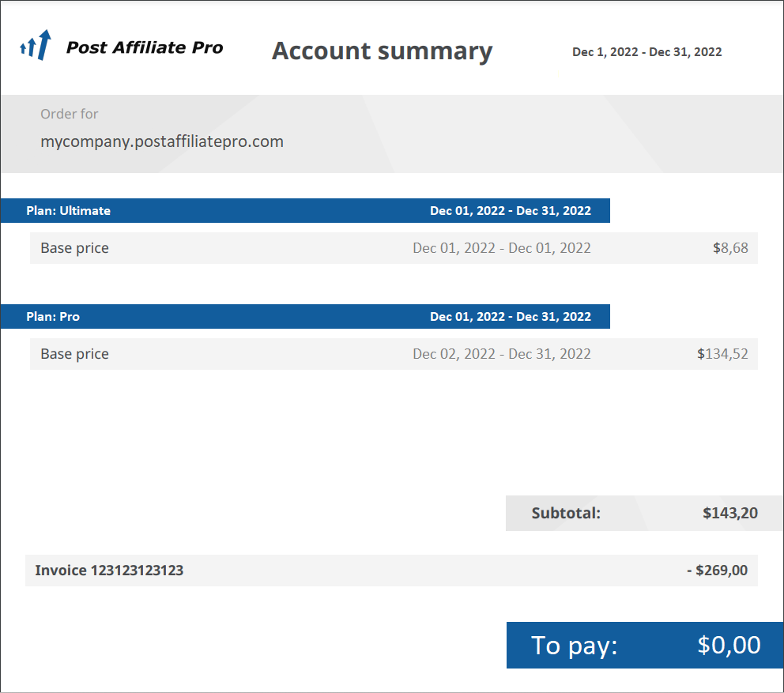Screen dimensions: 784x693
Task: Click the Order for label
Action: (70, 114)
